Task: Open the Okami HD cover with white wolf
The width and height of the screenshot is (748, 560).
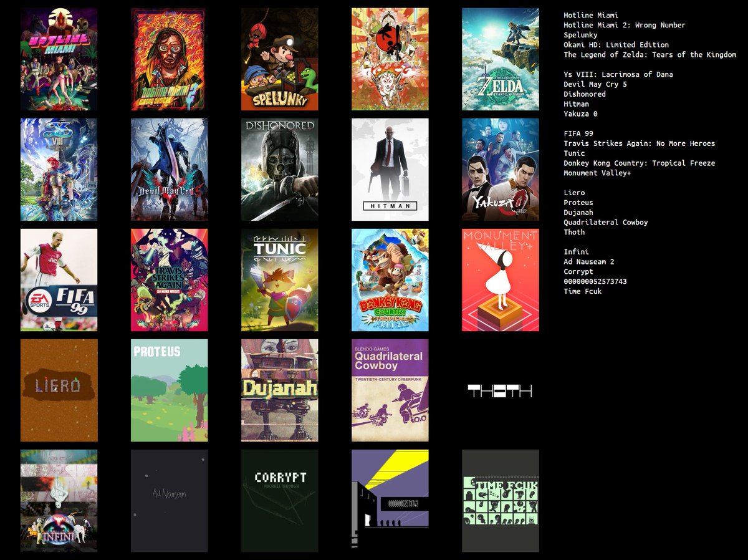Action: coord(390,59)
